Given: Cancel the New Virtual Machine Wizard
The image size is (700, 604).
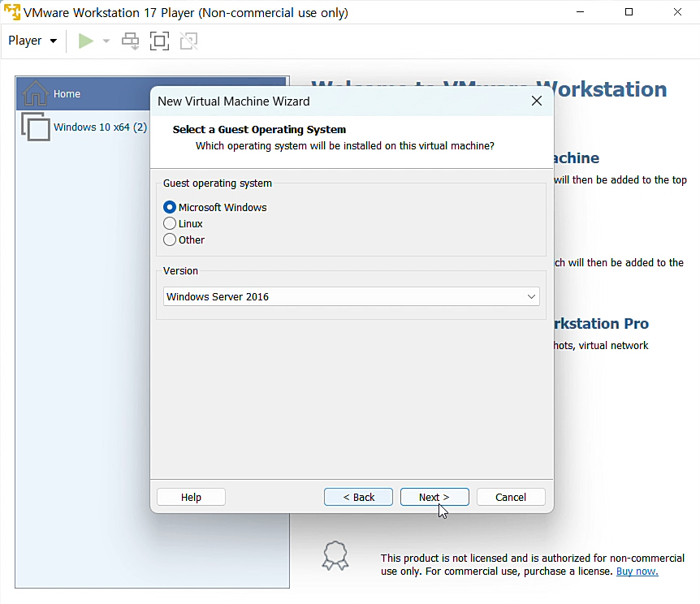Looking at the screenshot, I should [x=511, y=497].
